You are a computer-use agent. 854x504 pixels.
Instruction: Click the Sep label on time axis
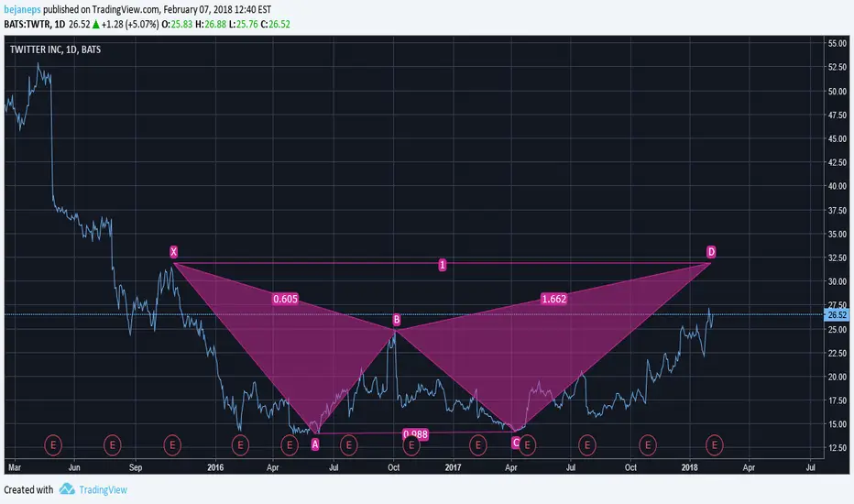pos(136,467)
